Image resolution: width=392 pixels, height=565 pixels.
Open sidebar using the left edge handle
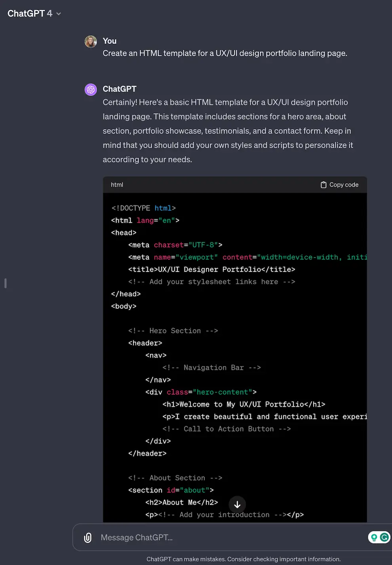5,283
